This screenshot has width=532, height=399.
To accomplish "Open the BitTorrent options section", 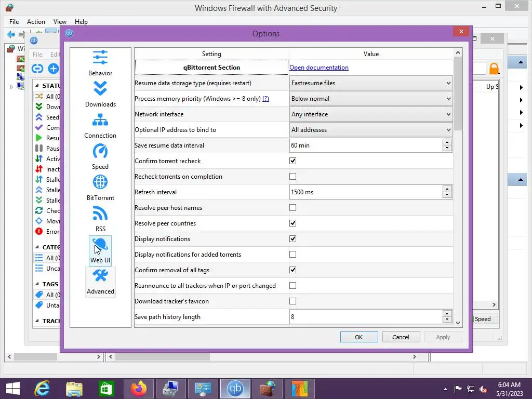I will coord(100,188).
